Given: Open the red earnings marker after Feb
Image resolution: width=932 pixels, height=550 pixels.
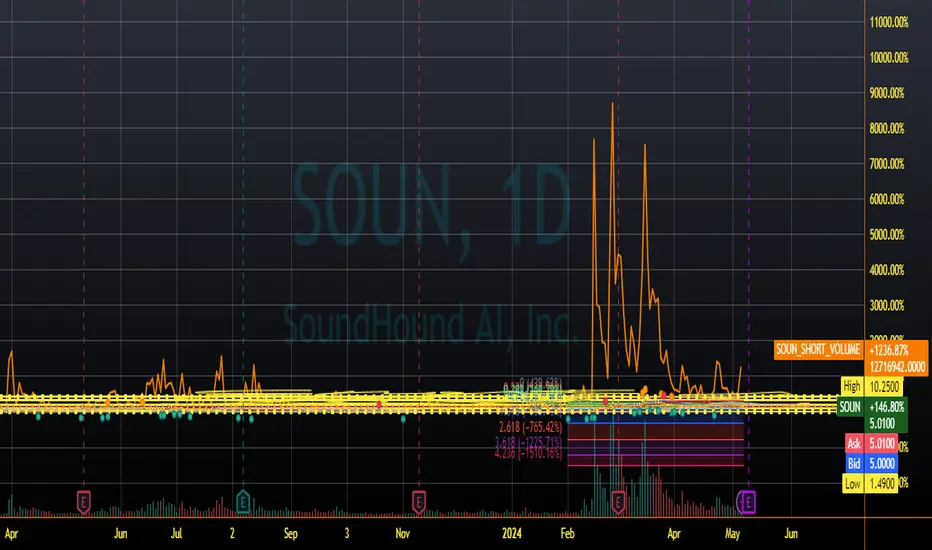Looking at the screenshot, I should tap(618, 502).
